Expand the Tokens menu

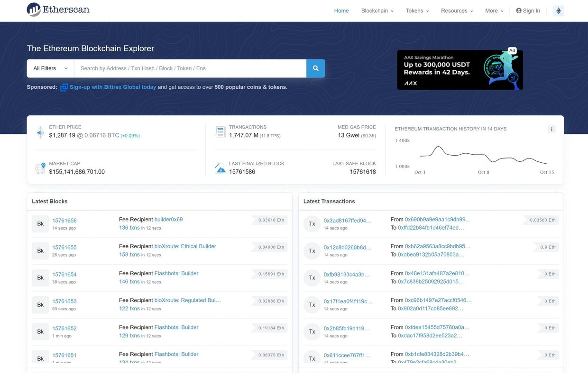tap(417, 10)
